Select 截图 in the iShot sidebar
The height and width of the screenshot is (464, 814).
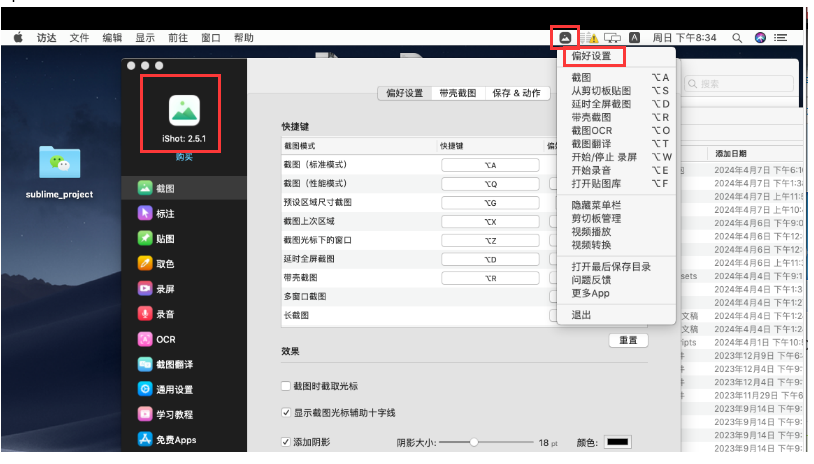tap(184, 188)
